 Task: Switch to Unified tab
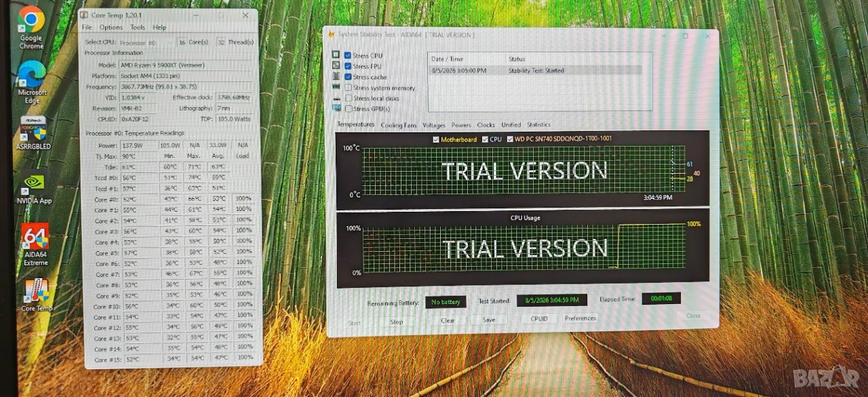(511, 125)
